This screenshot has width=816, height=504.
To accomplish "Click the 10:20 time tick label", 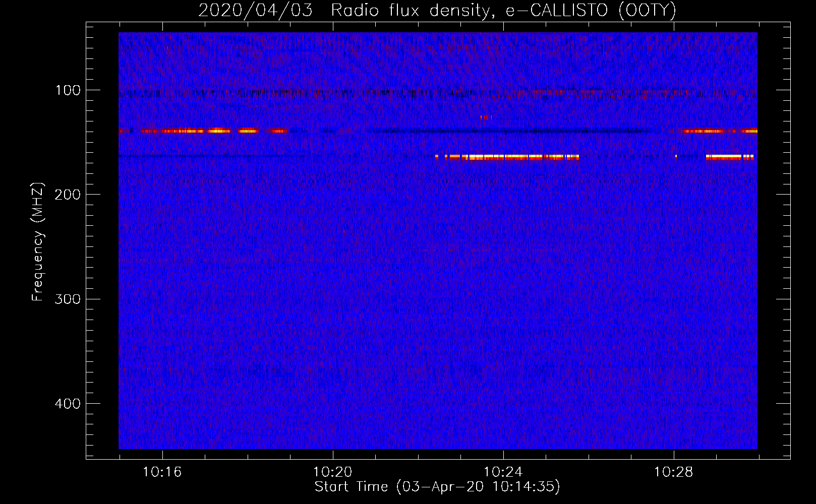I will 332,472.
